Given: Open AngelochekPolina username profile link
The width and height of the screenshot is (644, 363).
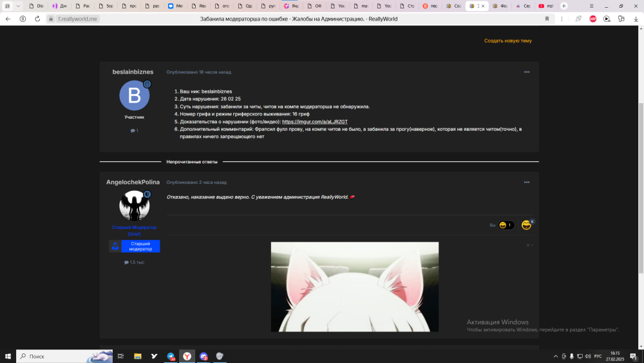Looking at the screenshot, I should click(x=133, y=182).
